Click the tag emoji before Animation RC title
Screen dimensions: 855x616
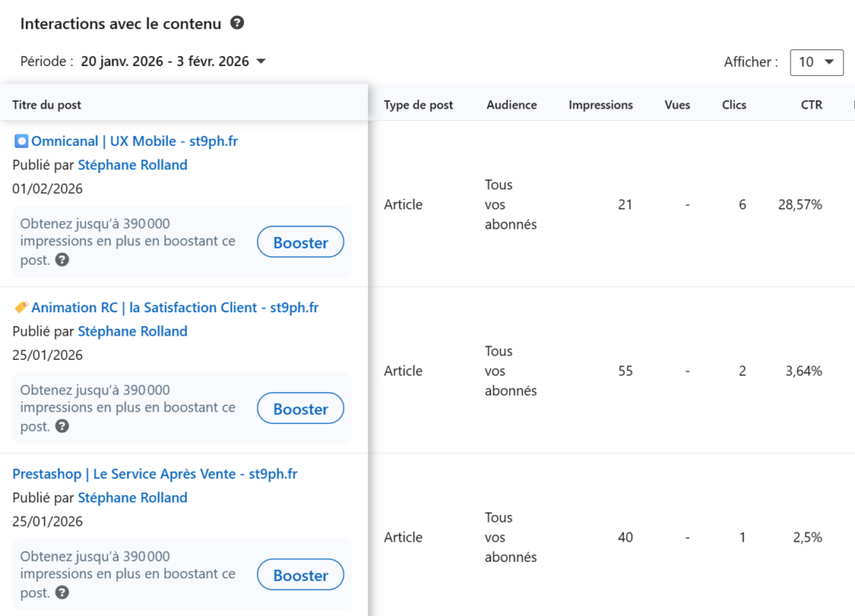click(x=21, y=307)
